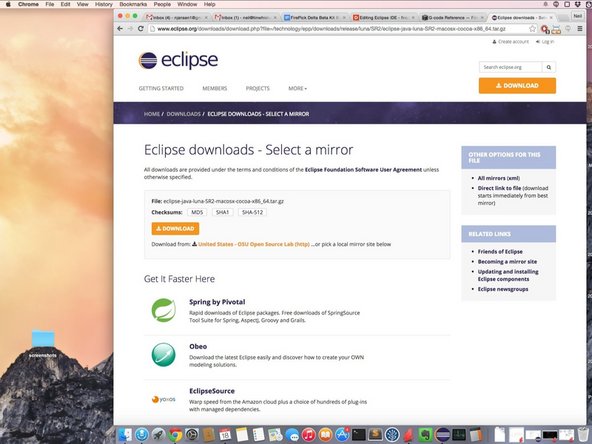Show the SHA1 checksum
The width and height of the screenshot is (592, 444).
pos(222,212)
